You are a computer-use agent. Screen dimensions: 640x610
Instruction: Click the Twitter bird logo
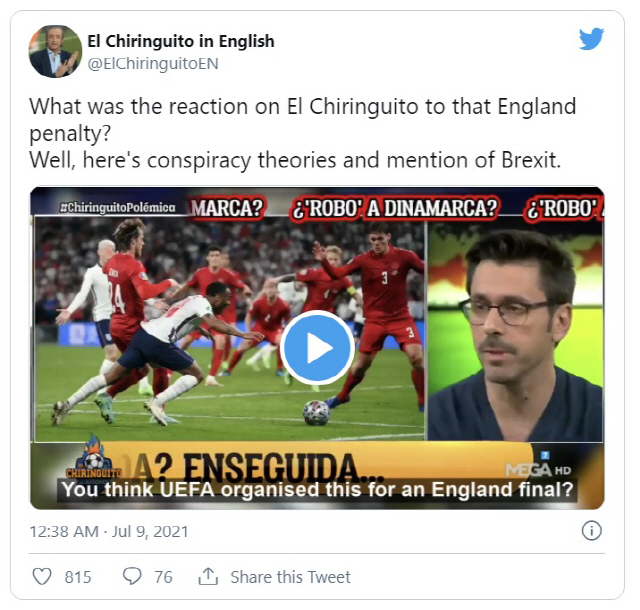pos(591,39)
